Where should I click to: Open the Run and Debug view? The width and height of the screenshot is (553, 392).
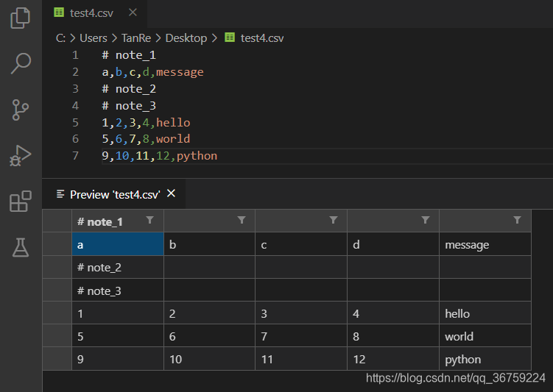pyautogui.click(x=21, y=155)
